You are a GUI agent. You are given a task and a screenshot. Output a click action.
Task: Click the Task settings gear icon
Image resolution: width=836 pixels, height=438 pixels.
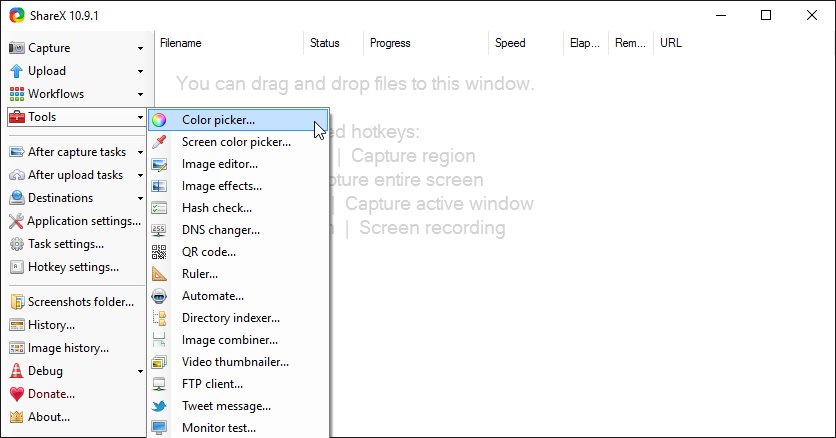17,244
